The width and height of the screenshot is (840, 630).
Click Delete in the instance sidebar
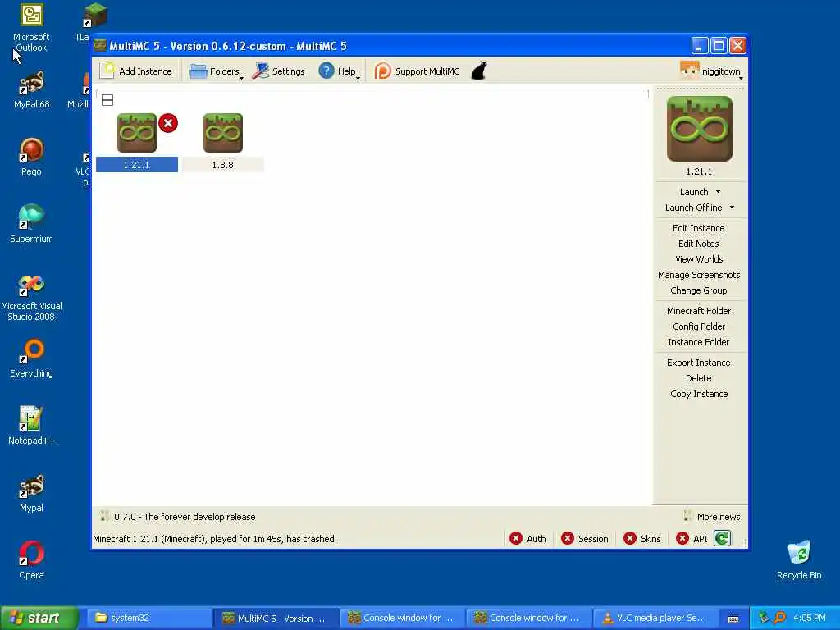click(x=699, y=377)
